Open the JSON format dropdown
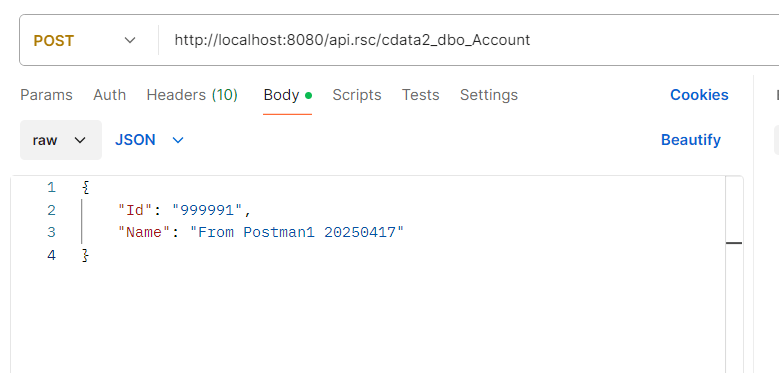779x373 pixels. pyautogui.click(x=149, y=140)
